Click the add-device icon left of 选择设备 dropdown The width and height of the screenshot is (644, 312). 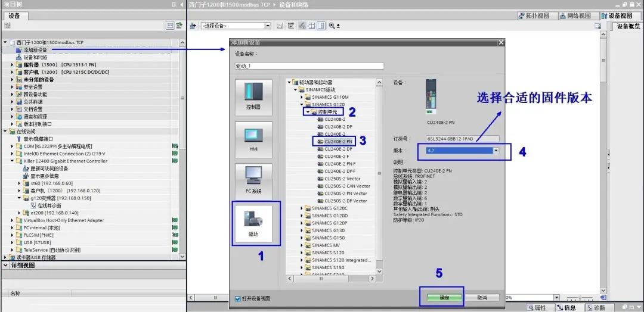pyautogui.click(x=193, y=26)
